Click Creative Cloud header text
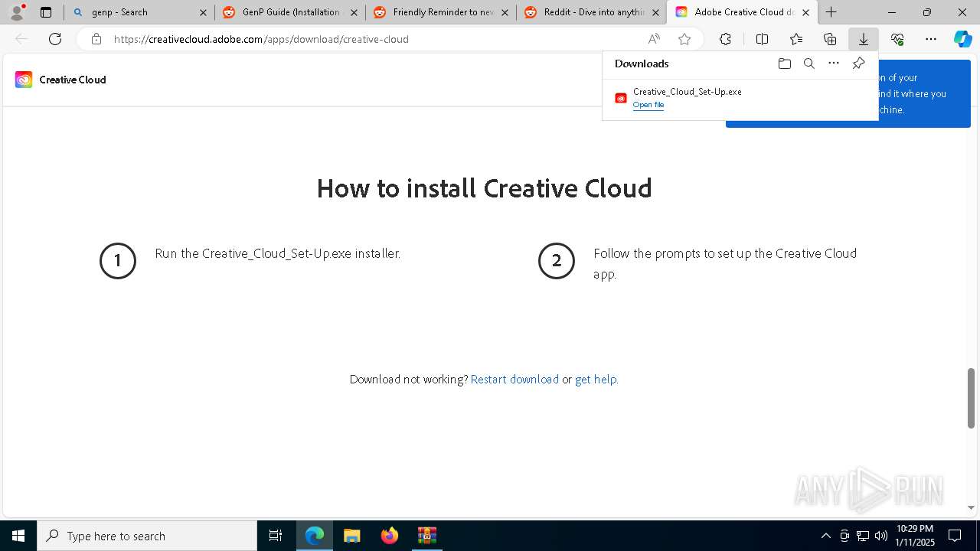Screen dimensions: 980x551 [x=73, y=80]
